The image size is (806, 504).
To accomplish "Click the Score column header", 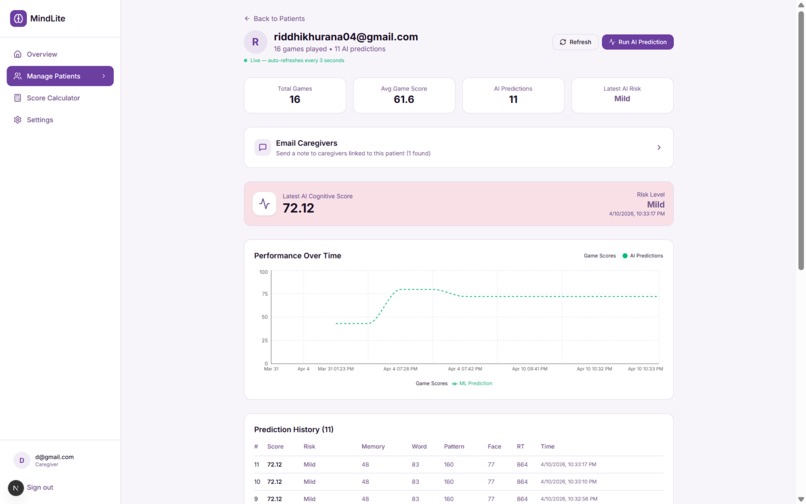I will (x=275, y=446).
